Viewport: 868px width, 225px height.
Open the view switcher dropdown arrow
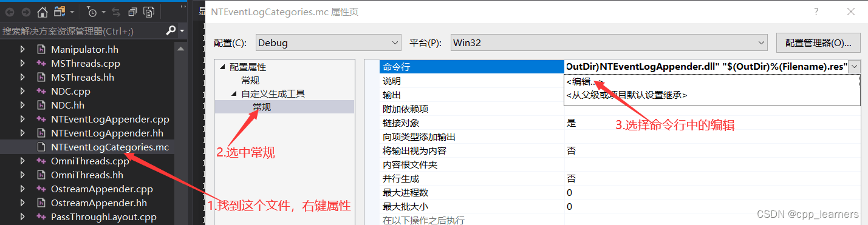(x=72, y=12)
